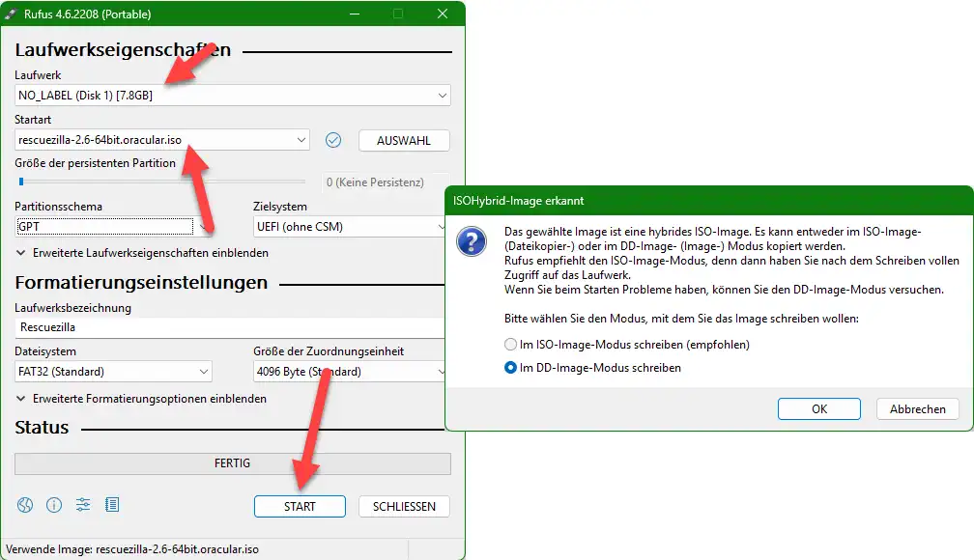Click Rufus title bar app icon
The width and height of the screenshot is (974, 560).
click(x=11, y=14)
